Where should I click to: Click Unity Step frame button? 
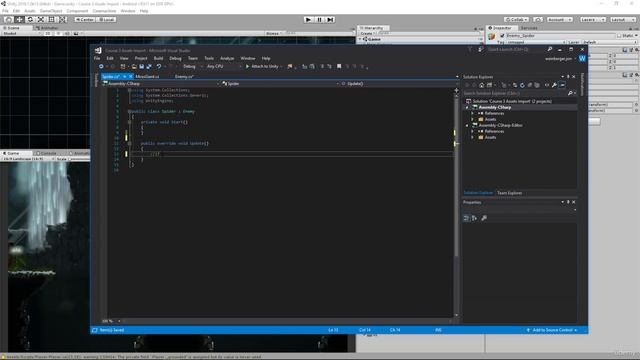point(331,20)
